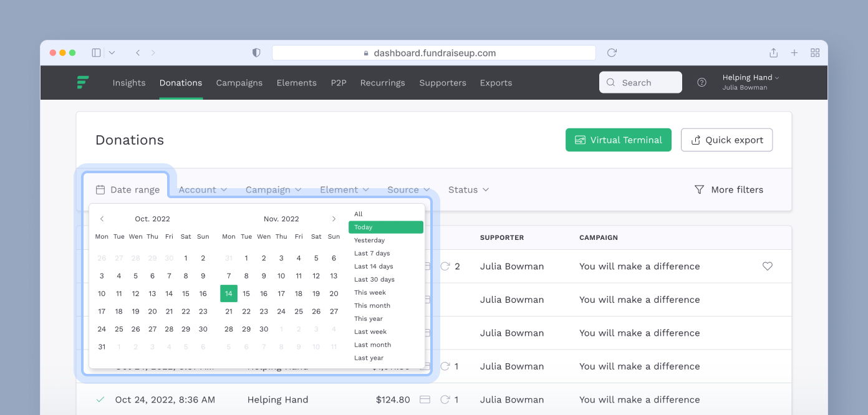The height and width of the screenshot is (415, 868).
Task: Toggle the Safari sidebar icon
Action: coord(96,53)
